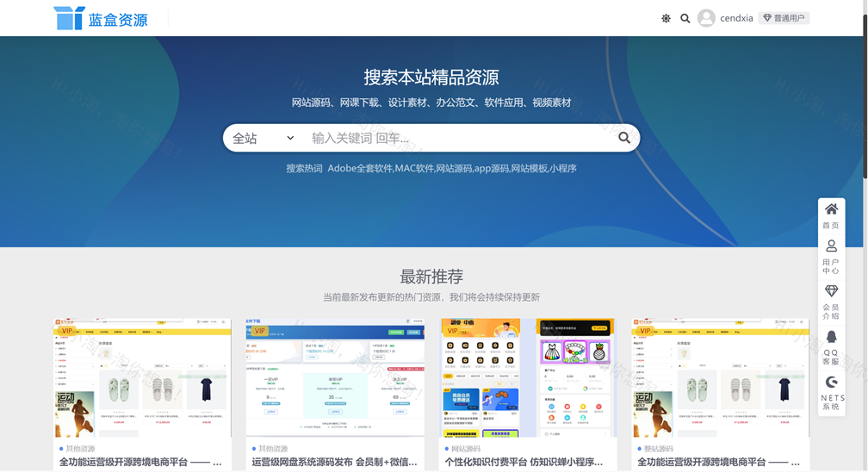Open the cendxia username menu
The image size is (868, 473).
pyautogui.click(x=736, y=18)
